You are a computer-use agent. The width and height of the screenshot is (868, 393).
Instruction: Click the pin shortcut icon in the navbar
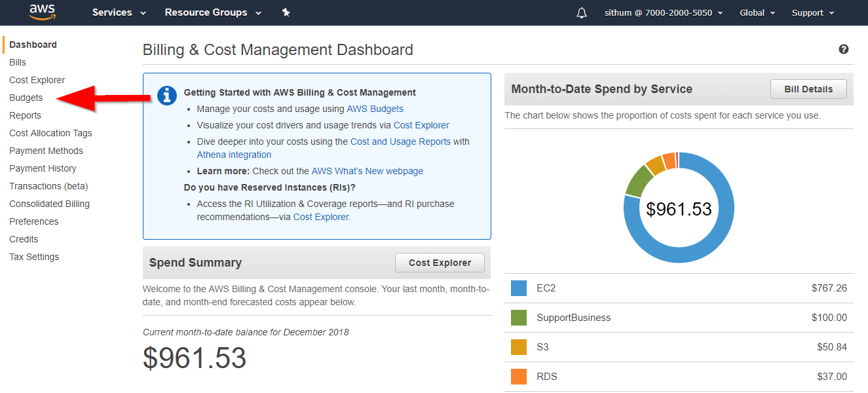click(286, 12)
